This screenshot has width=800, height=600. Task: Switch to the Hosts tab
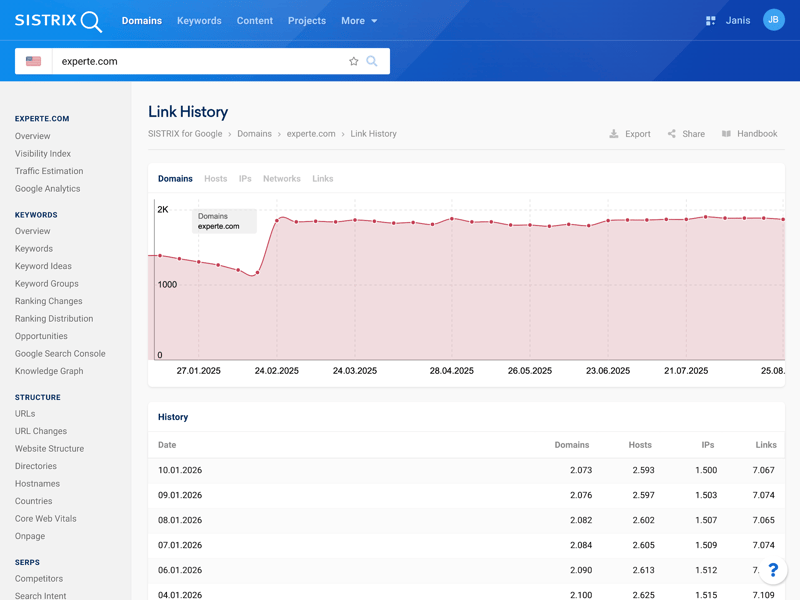[x=215, y=179]
